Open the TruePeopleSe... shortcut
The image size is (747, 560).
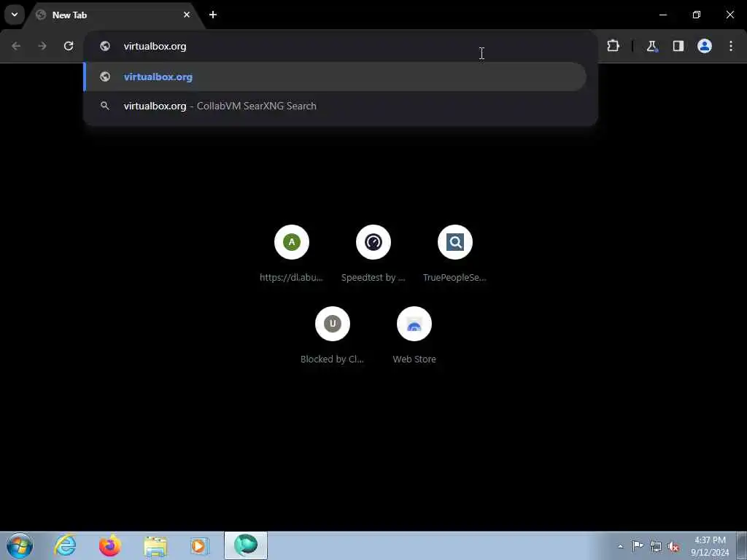pos(455,254)
